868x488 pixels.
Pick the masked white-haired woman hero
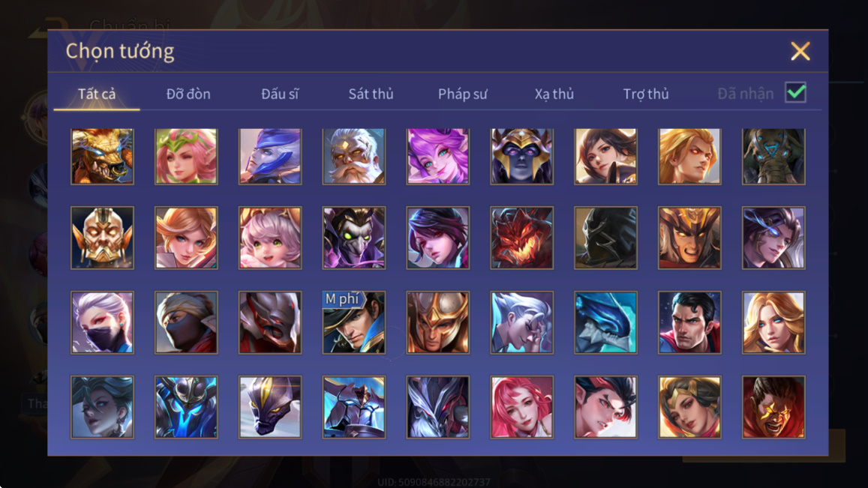coord(103,322)
